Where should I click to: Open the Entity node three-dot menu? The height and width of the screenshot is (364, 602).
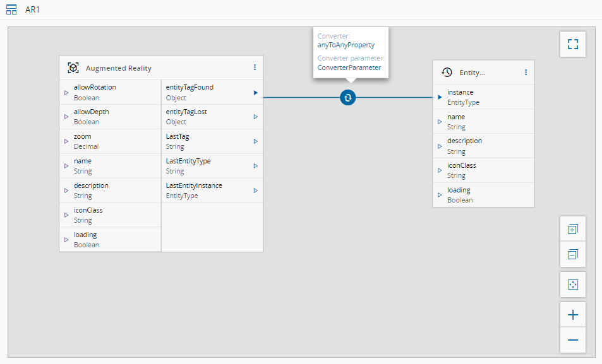[526, 73]
